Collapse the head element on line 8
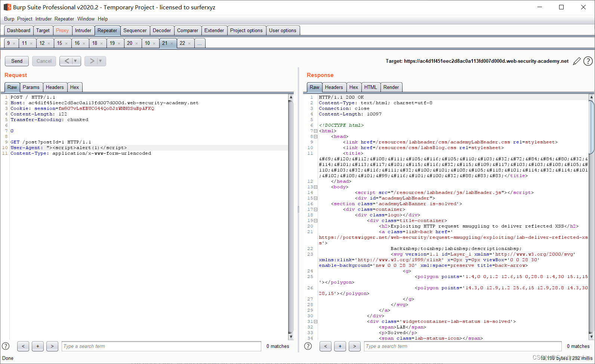 click(315, 136)
